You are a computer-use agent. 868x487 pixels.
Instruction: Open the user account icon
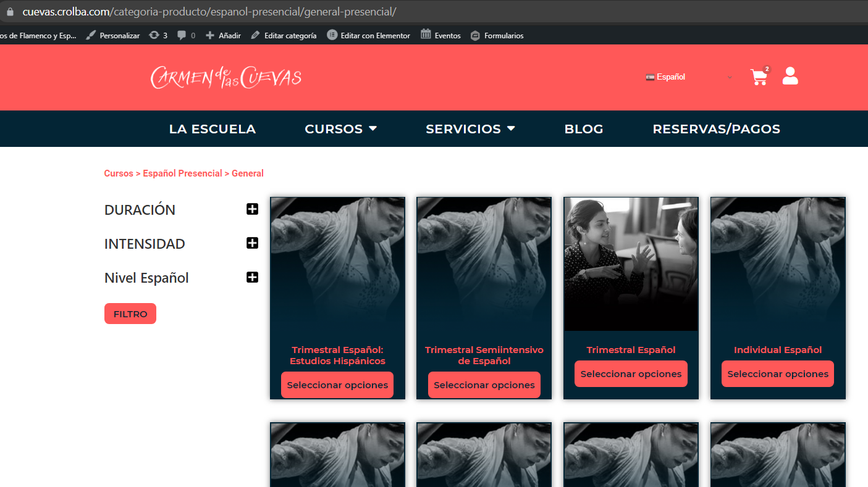(x=790, y=76)
